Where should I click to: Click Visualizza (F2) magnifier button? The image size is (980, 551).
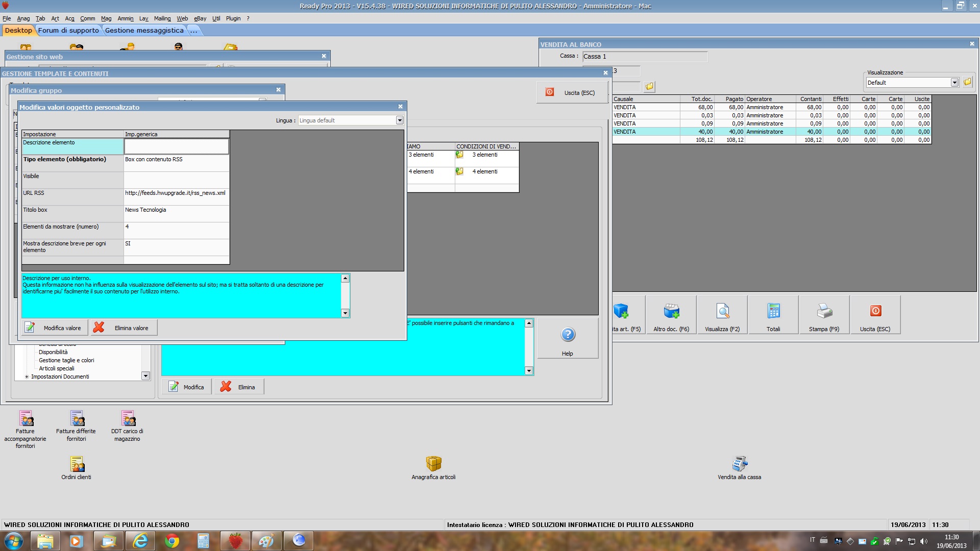(x=722, y=315)
